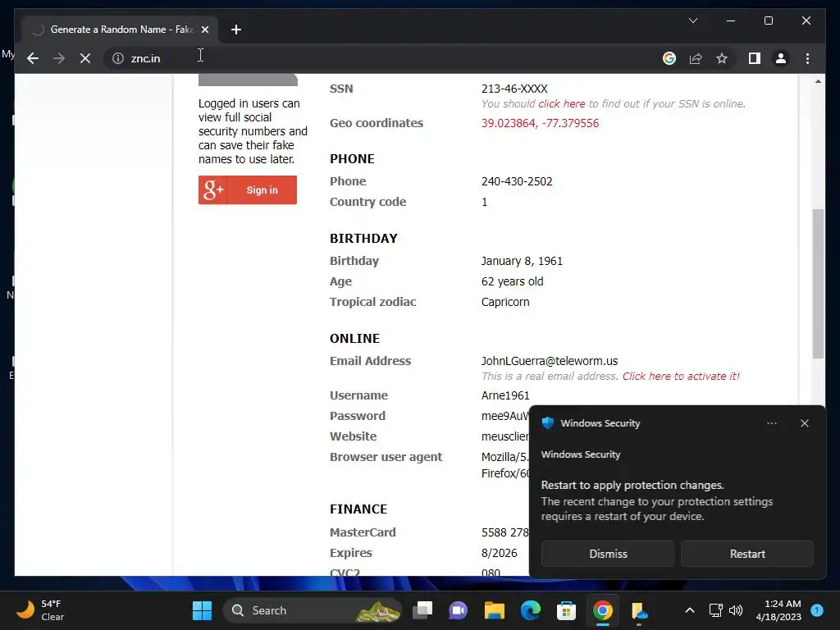Open the notification center badge

[x=817, y=609]
